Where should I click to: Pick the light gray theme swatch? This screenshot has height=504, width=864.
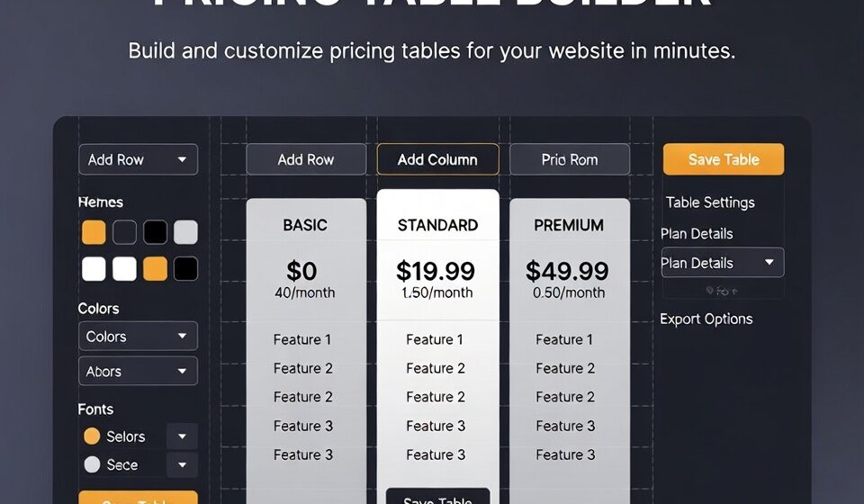[185, 232]
